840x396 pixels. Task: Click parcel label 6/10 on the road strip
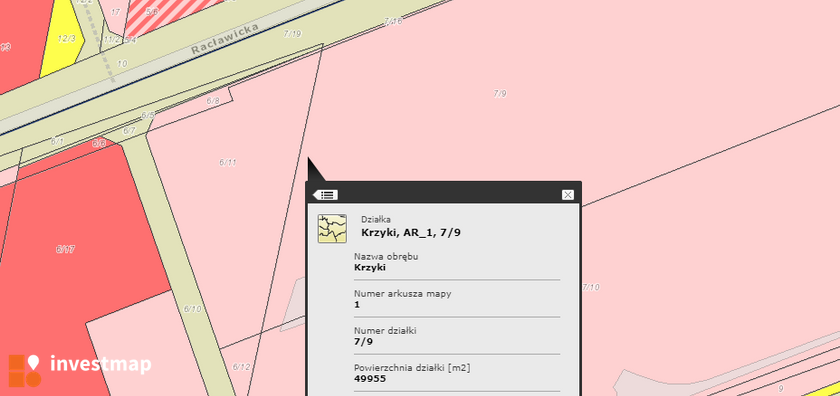(x=193, y=309)
